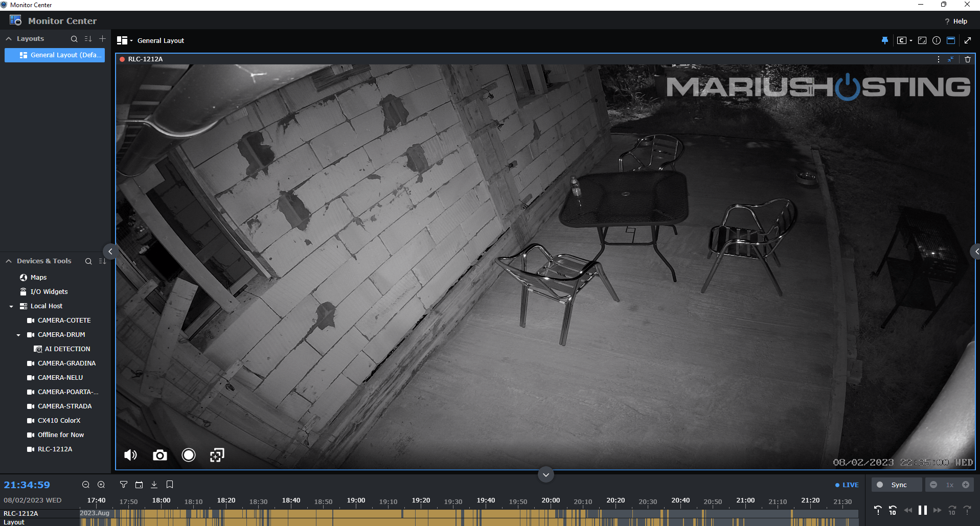Viewport: 980px width, 526px height.
Task: Open the timeline calendar date picker
Action: (139, 485)
